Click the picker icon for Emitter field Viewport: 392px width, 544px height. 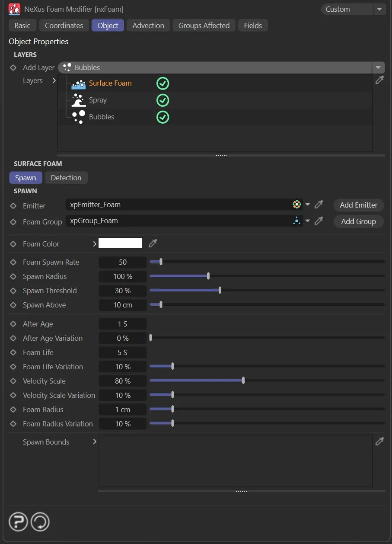click(319, 205)
